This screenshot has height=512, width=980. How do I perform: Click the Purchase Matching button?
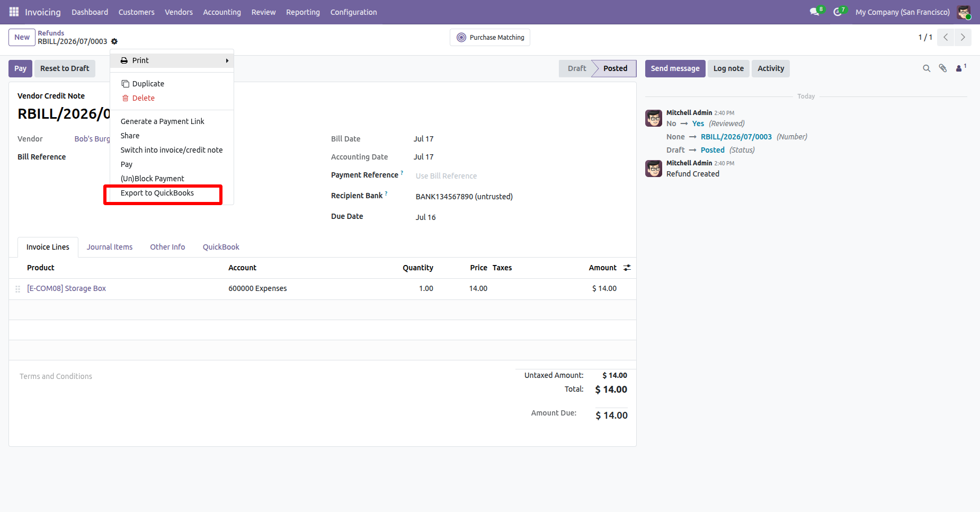(x=490, y=37)
